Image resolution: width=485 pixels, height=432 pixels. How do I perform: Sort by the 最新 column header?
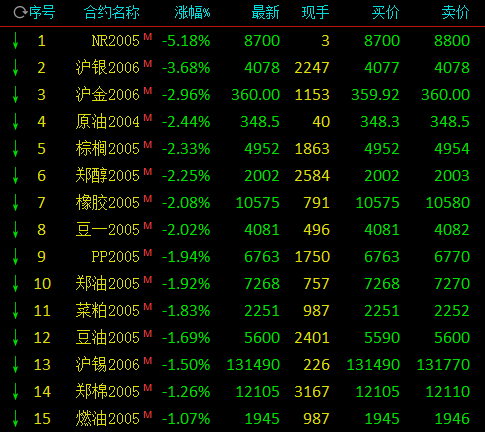tap(265, 13)
